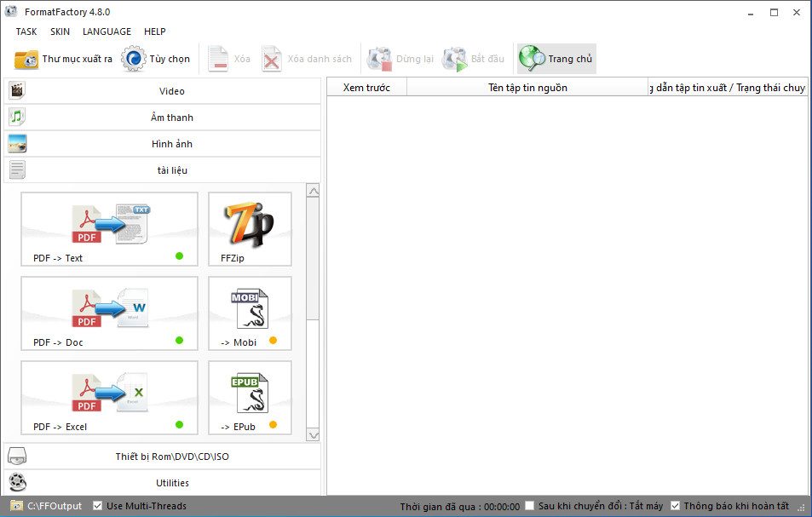Select the PDF -> Doc converter
Image resolution: width=812 pixels, height=517 pixels.
click(x=109, y=313)
